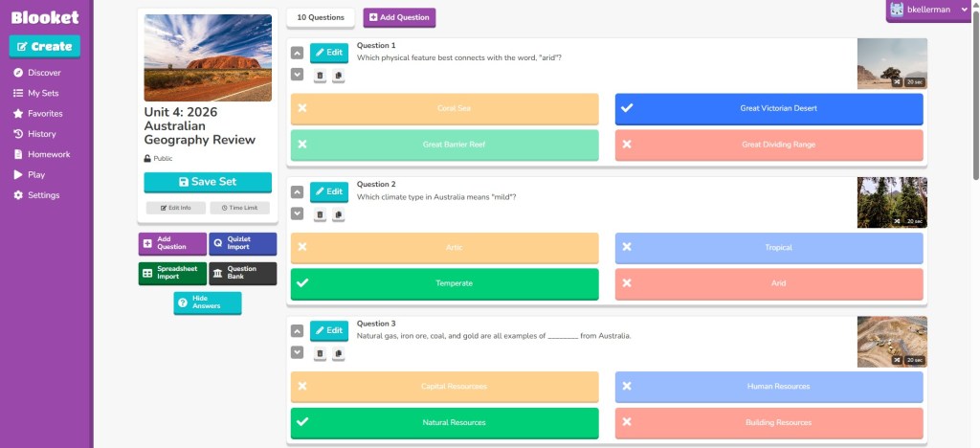
Task: Open the Question Bank
Action: [242, 273]
